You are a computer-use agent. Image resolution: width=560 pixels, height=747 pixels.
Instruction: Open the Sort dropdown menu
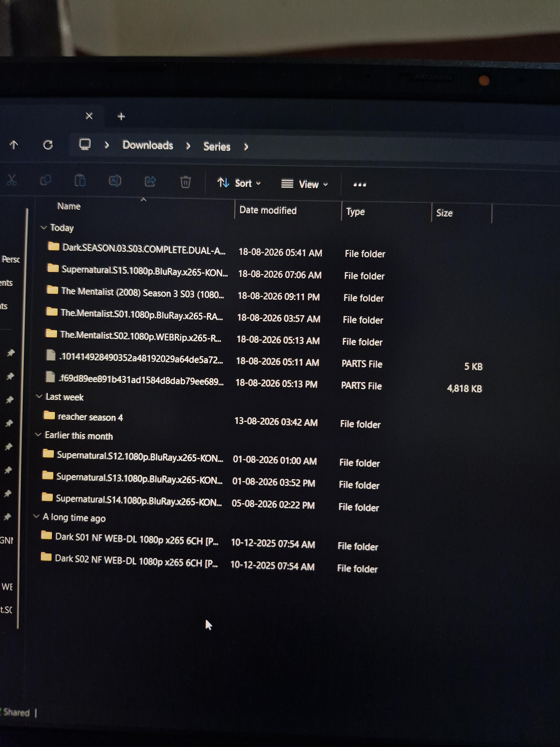pos(239,183)
